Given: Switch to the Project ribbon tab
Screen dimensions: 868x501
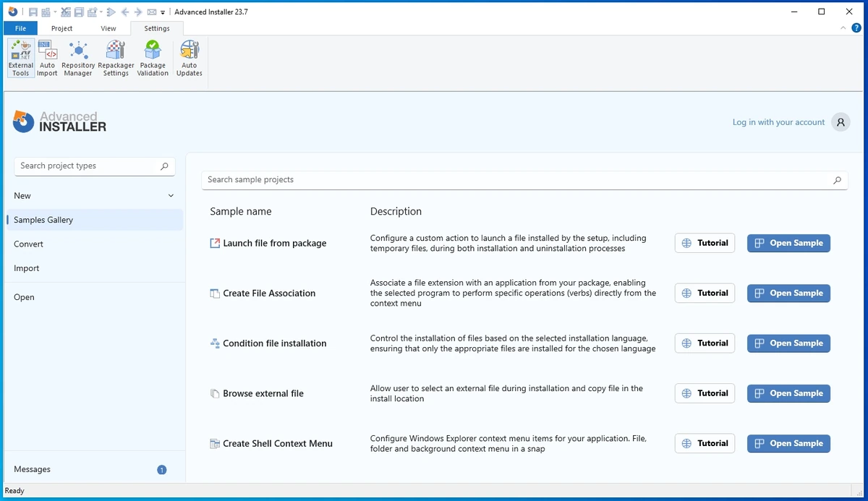Looking at the screenshot, I should click(61, 28).
